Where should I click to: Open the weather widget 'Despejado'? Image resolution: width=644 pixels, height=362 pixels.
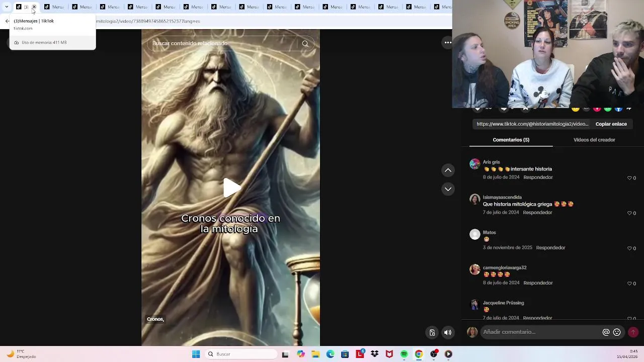21,354
